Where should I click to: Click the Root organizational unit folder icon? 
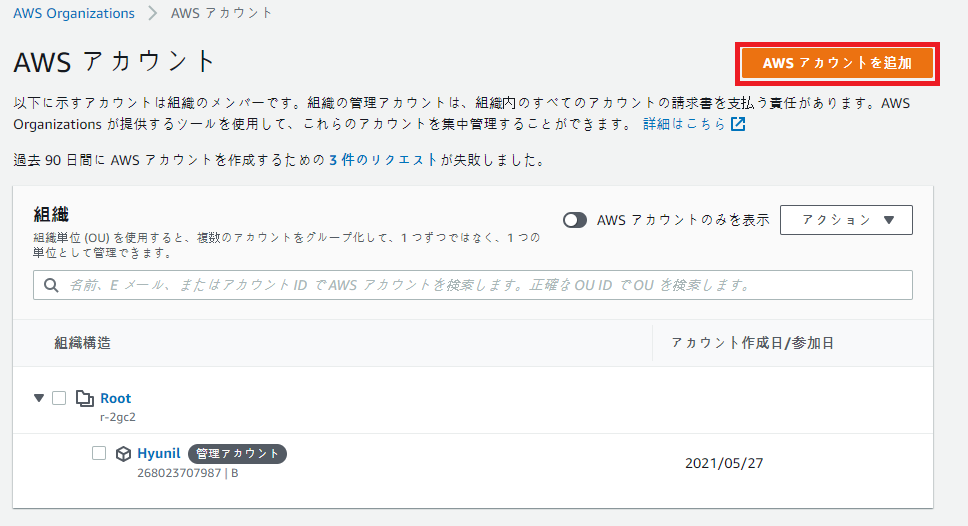[x=85, y=398]
